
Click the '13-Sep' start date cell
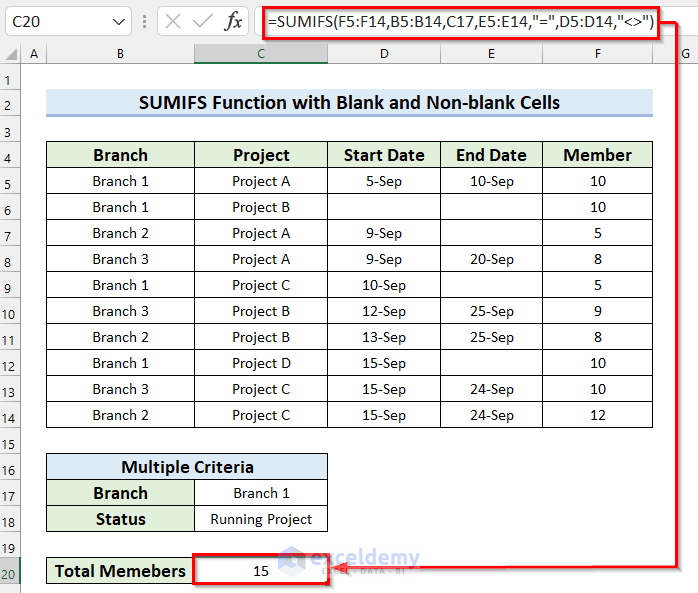(384, 337)
